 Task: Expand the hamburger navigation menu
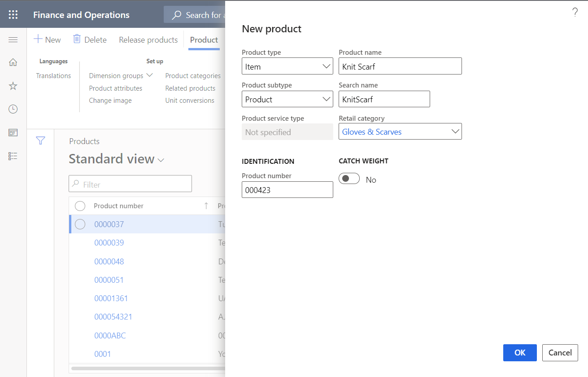13,40
